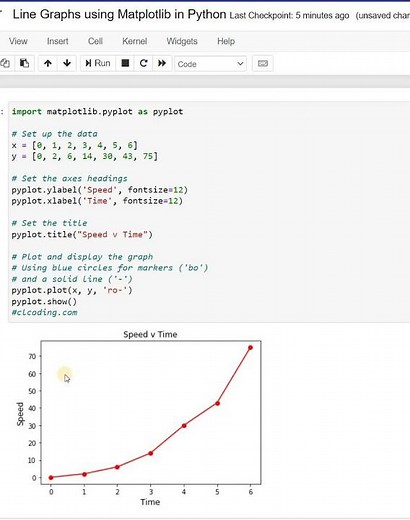Click the '# Set up the data' comment
The width and height of the screenshot is (410, 520).
click(x=54, y=134)
